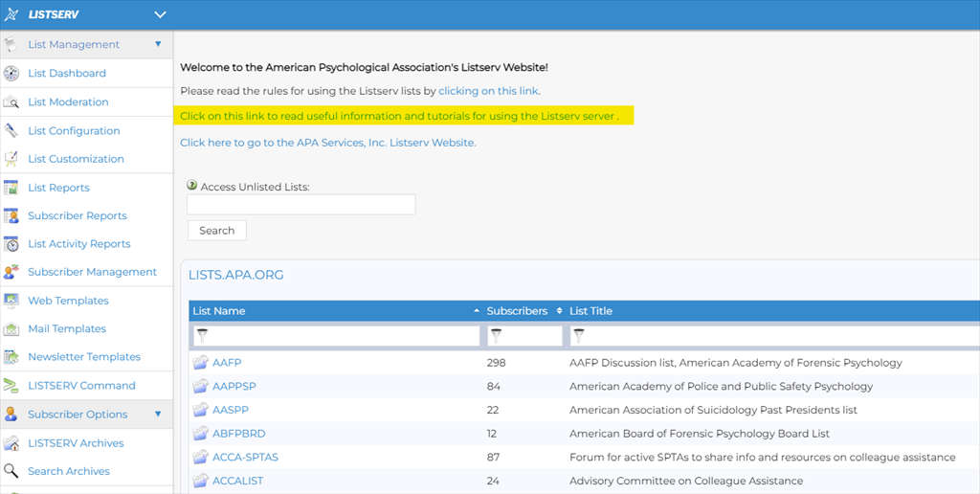The width and height of the screenshot is (980, 494).
Task: Click the List Reports chart icon
Action: click(11, 188)
